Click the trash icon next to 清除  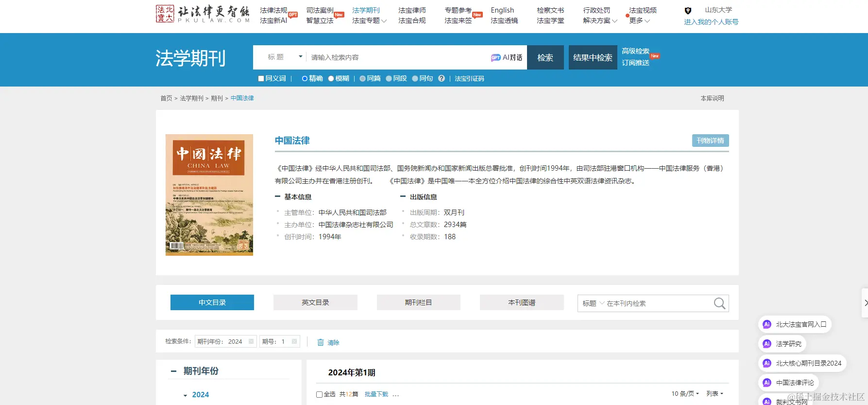(x=321, y=342)
